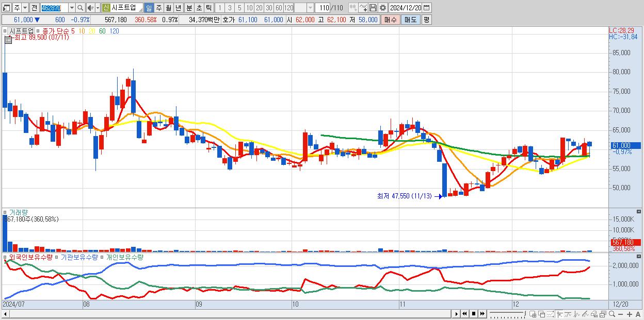Click the speaker sound icon
644x320 pixels.
[x=90, y=8]
